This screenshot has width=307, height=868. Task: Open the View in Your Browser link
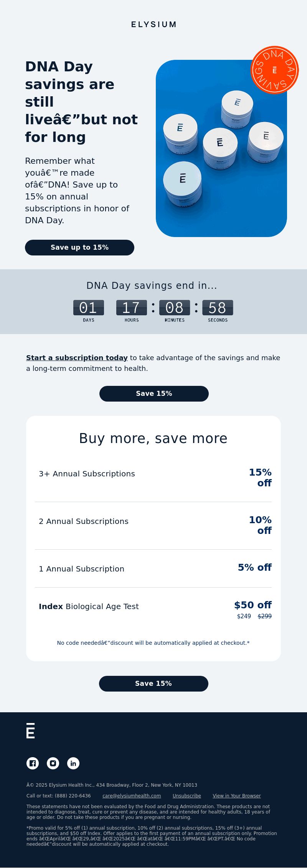[x=237, y=796]
